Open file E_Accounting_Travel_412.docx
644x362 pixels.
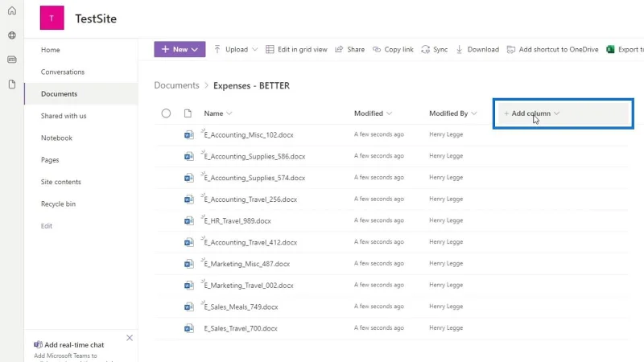250,242
